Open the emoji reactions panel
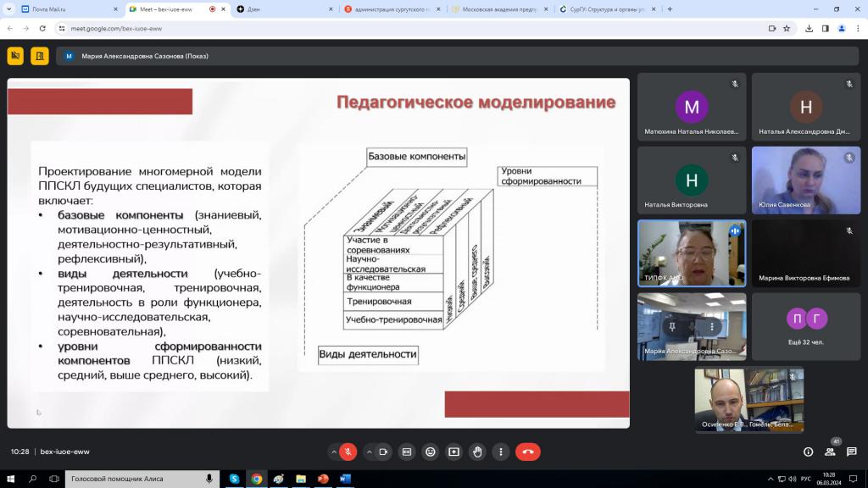Viewport: 868px width, 488px height. [x=431, y=452]
